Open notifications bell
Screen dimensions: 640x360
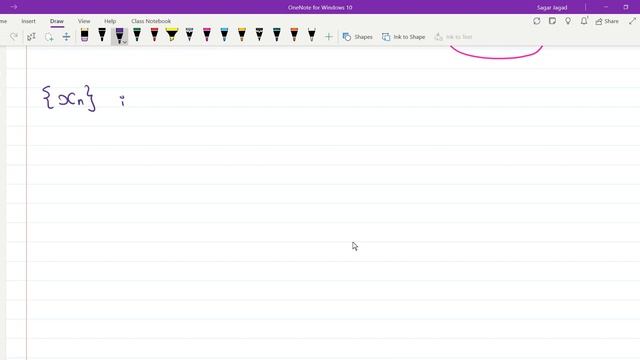tap(584, 21)
